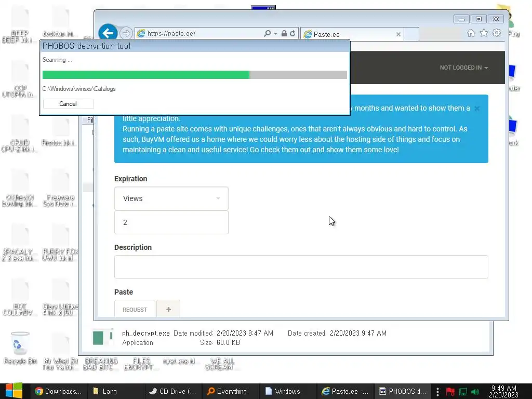Switch to Everything taskbar item
This screenshot has width=532, height=399.
pos(231,391)
